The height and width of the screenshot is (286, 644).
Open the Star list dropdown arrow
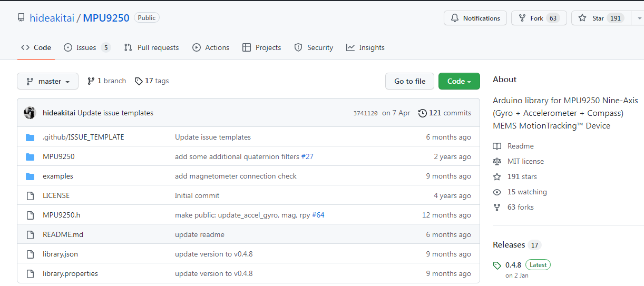pyautogui.click(x=639, y=18)
